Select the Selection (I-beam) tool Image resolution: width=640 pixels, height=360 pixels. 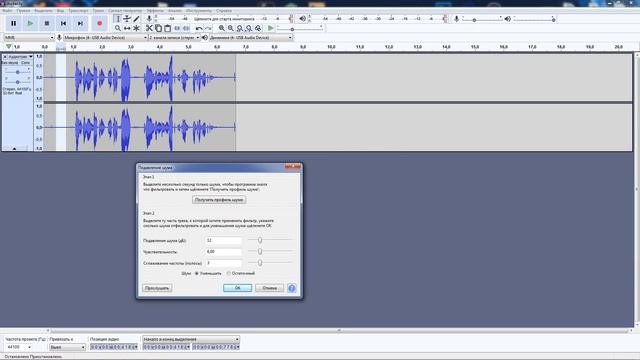click(118, 19)
